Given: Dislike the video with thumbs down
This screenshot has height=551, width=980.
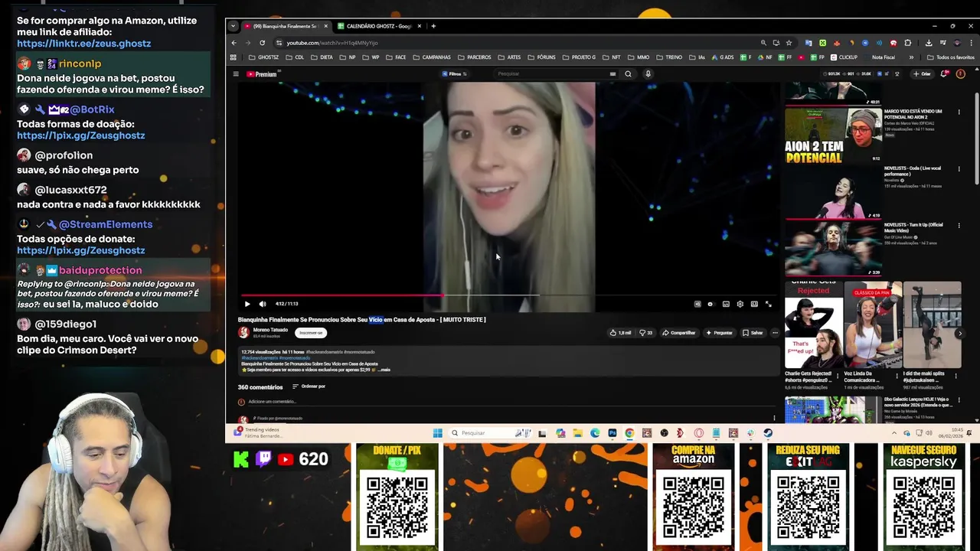Looking at the screenshot, I should click(x=645, y=333).
